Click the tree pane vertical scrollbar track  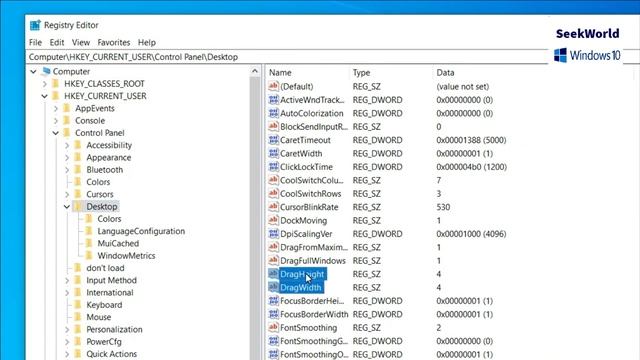255,218
